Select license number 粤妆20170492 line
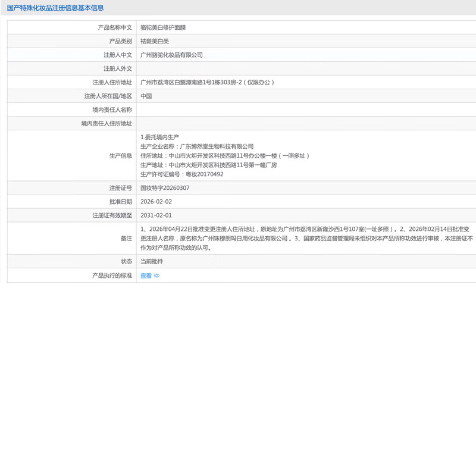 182,174
